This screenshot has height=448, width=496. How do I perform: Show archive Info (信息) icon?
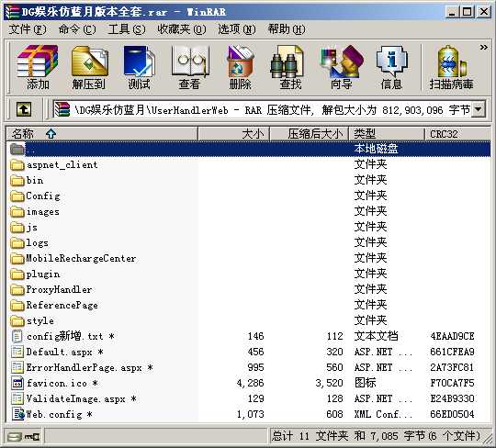click(391, 67)
